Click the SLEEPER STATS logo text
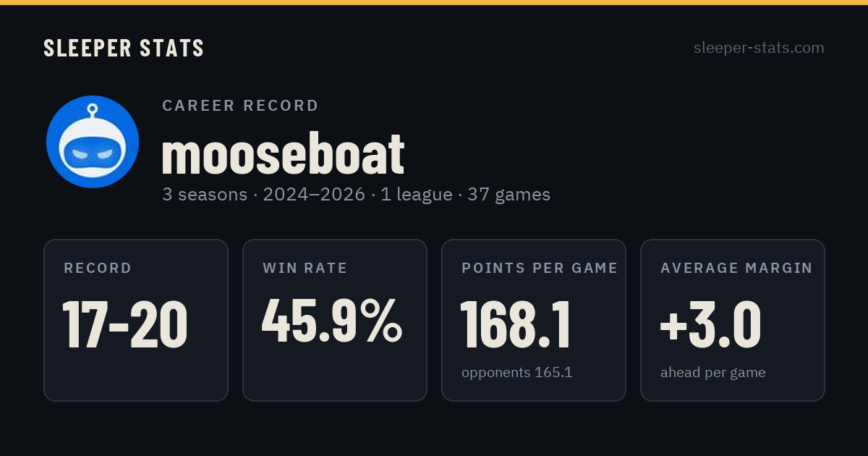This screenshot has width=868, height=456. [124, 48]
